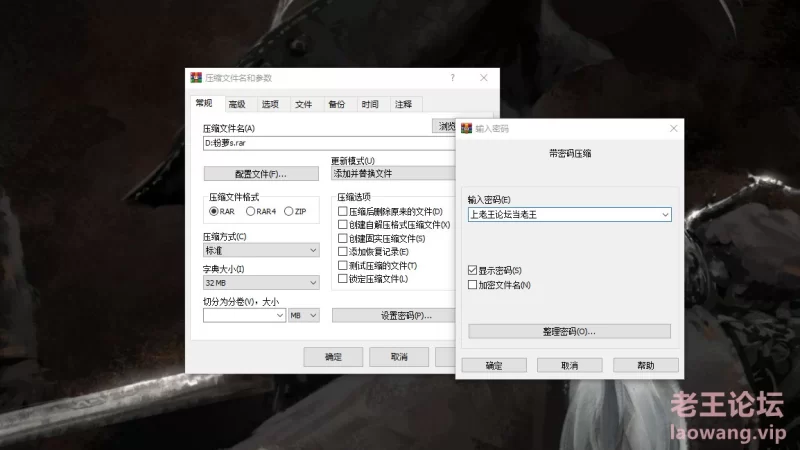Uncheck the 显示密码 checkbox
This screenshot has width=800, height=450.
(472, 270)
